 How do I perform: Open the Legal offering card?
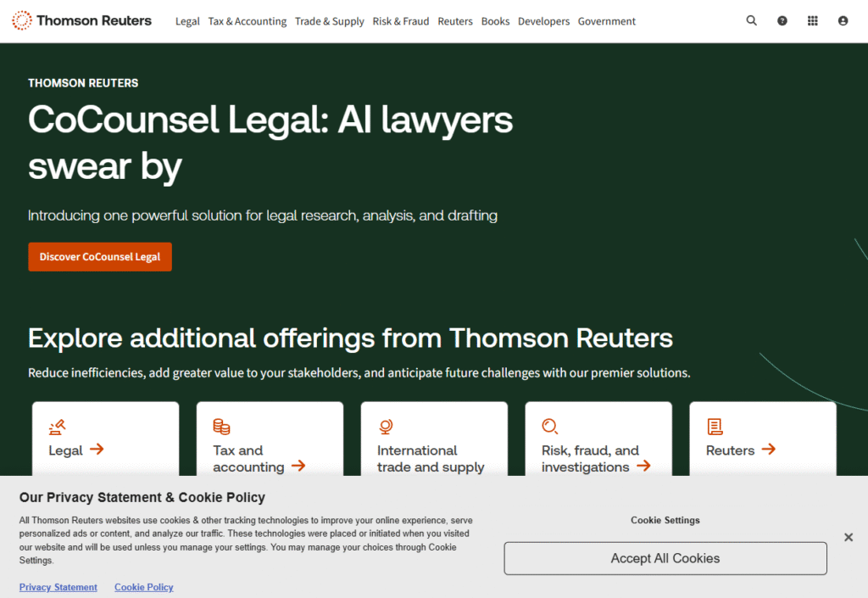click(105, 439)
